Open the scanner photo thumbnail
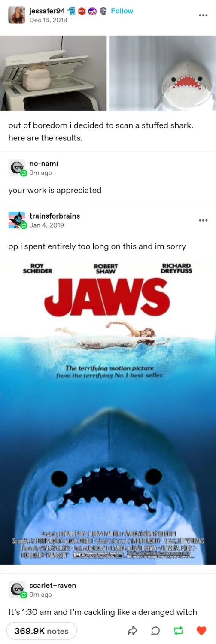 [x=53, y=73]
